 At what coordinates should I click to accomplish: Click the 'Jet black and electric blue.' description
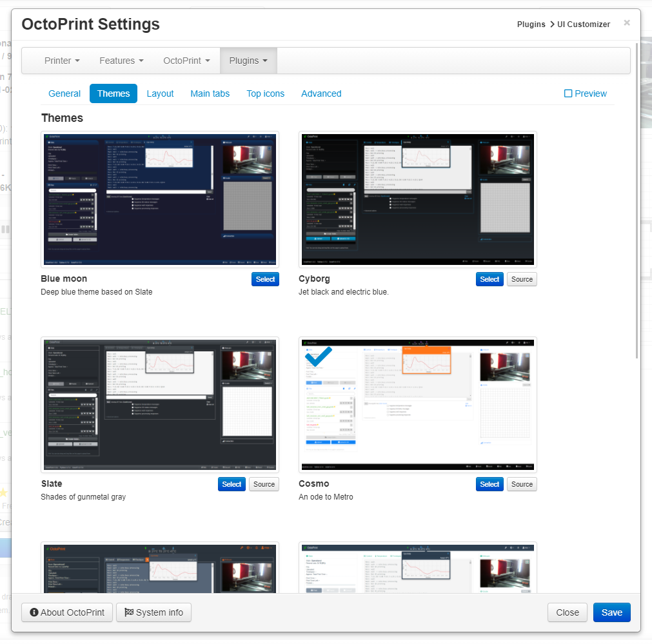[344, 292]
